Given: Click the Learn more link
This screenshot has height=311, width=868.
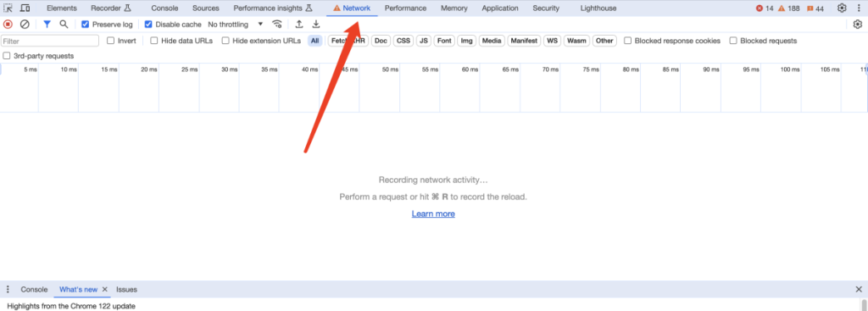Looking at the screenshot, I should [433, 214].
